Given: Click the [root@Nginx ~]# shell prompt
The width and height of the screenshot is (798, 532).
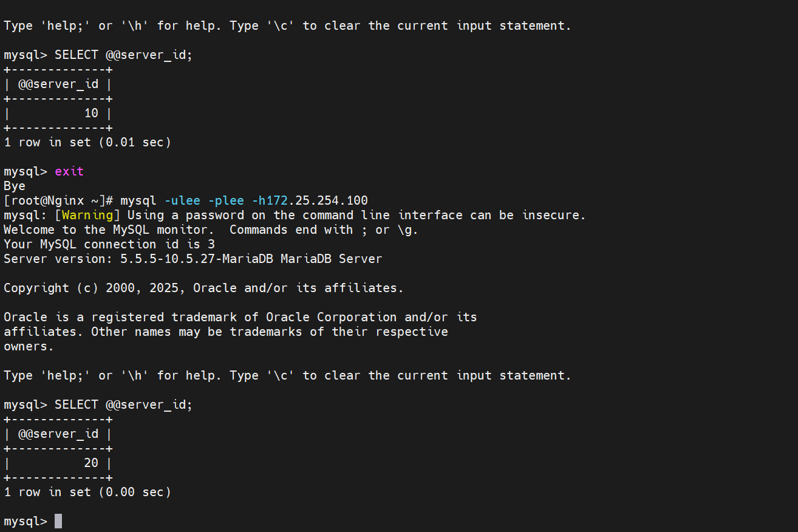Looking at the screenshot, I should tap(58, 200).
